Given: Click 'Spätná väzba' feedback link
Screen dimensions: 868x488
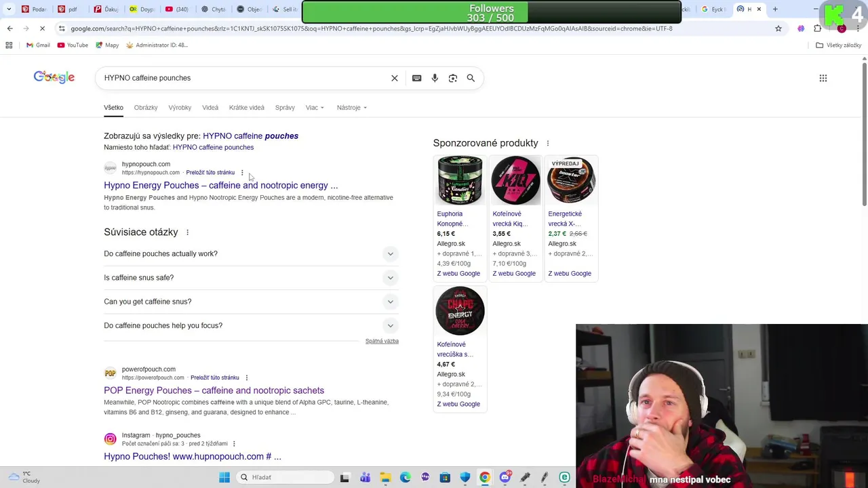Looking at the screenshot, I should pos(382,341).
